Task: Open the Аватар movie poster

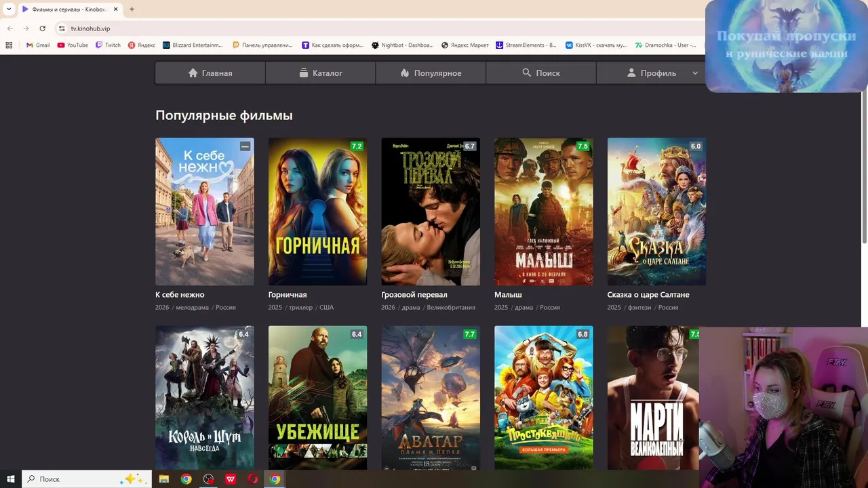Action: 431,398
